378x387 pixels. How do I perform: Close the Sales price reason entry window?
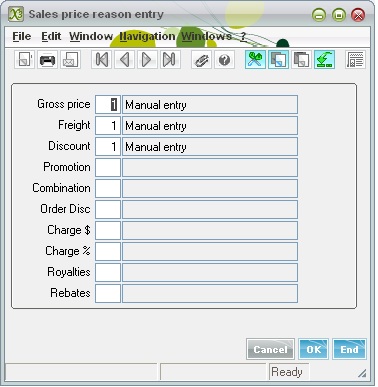[358, 15]
